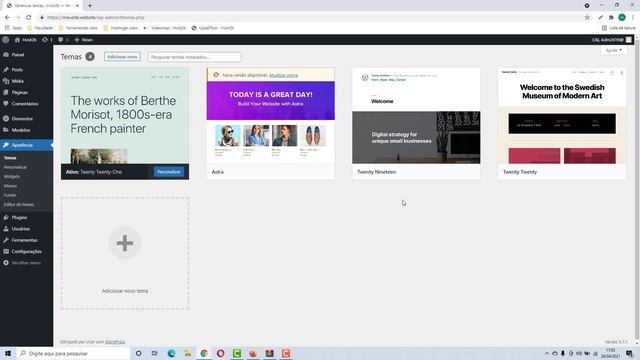The width and height of the screenshot is (640, 360).
Task: Click the address bar URL
Action: (x=96, y=18)
